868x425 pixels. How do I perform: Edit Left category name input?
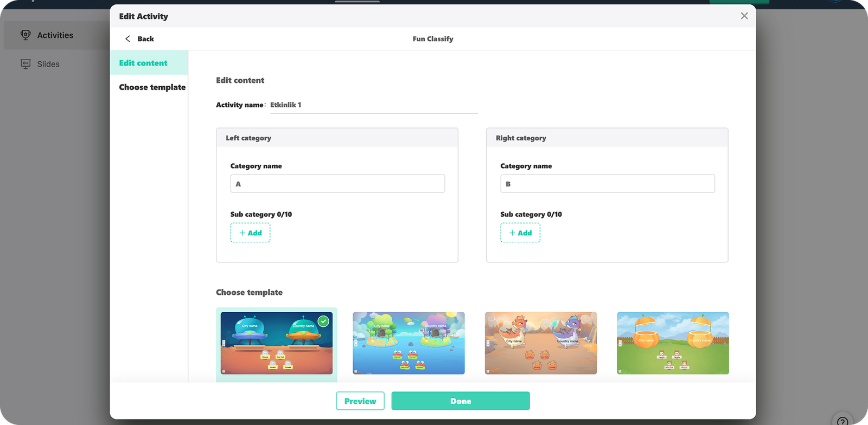click(x=337, y=184)
